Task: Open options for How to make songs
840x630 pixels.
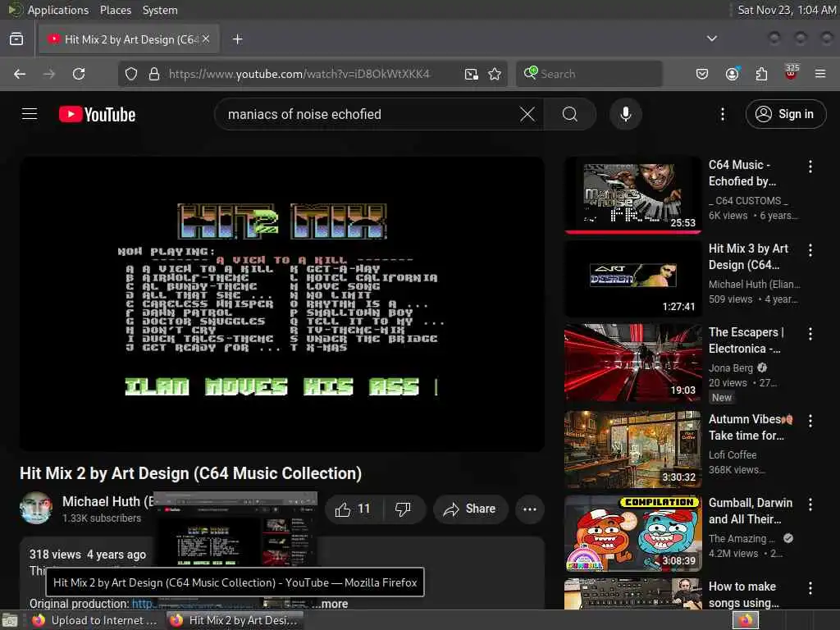Action: pos(810,588)
